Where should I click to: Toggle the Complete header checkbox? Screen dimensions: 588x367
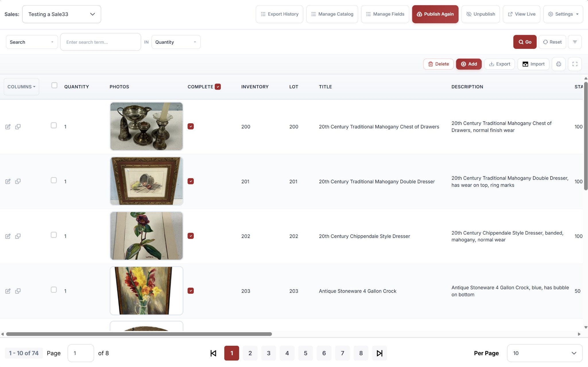click(x=218, y=87)
